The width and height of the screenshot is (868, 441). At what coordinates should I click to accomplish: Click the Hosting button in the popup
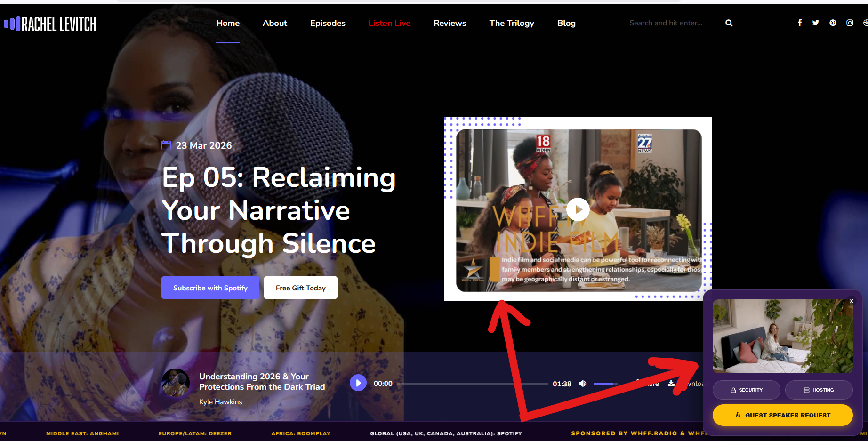(x=819, y=390)
